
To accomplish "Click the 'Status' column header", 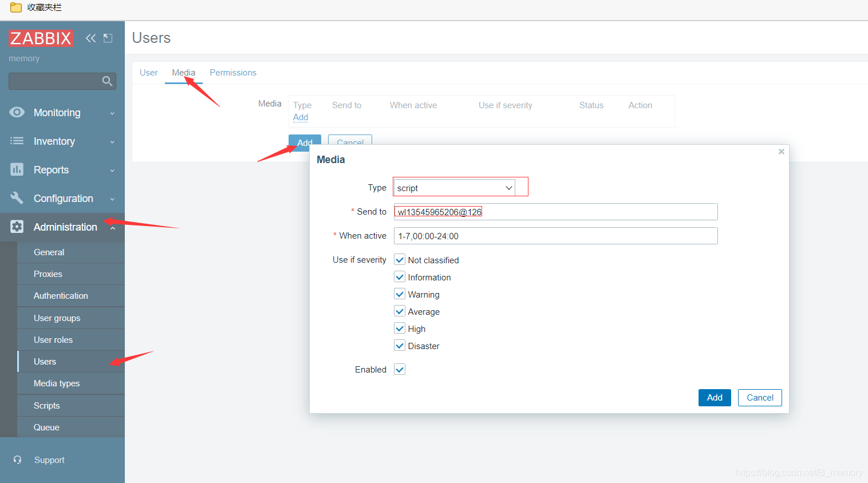I will 591,105.
